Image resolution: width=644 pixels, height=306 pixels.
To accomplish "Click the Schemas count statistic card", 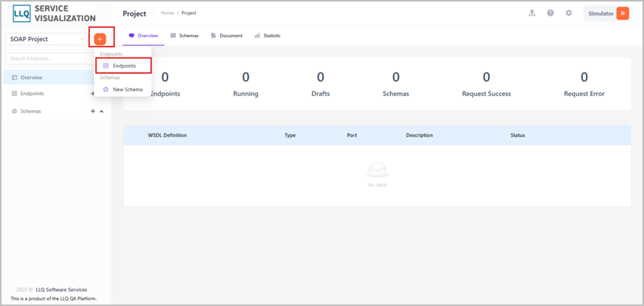I will [395, 84].
